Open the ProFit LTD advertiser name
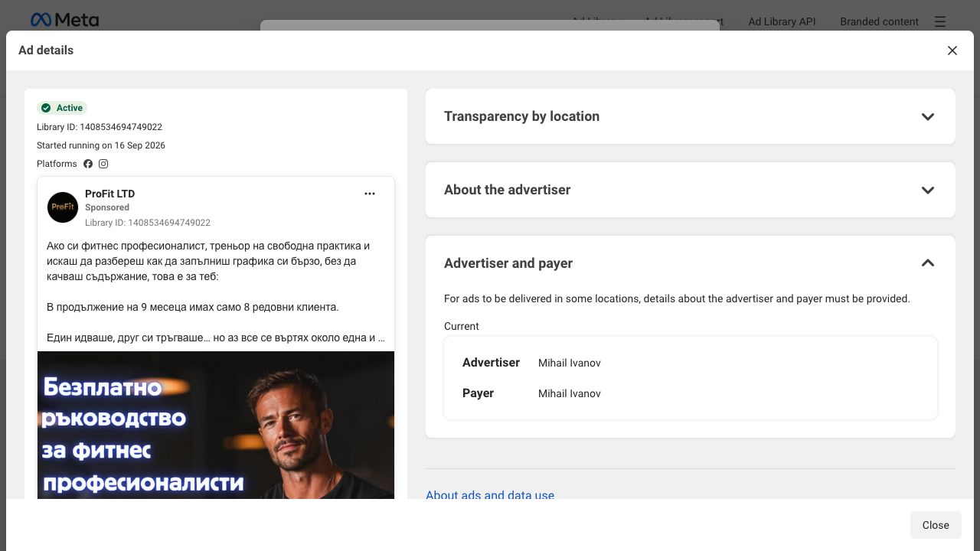The image size is (980, 551). 109,194
